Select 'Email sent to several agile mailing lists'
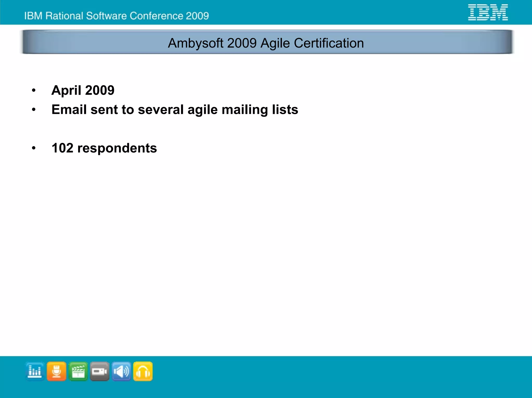The height and width of the screenshot is (398, 532). 175,109
